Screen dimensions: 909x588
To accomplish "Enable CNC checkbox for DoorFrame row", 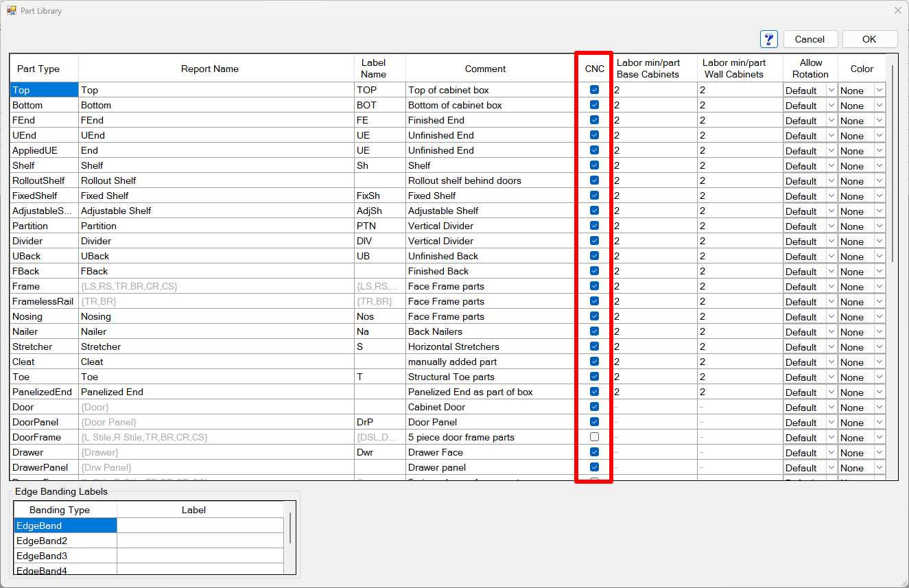I will click(594, 437).
